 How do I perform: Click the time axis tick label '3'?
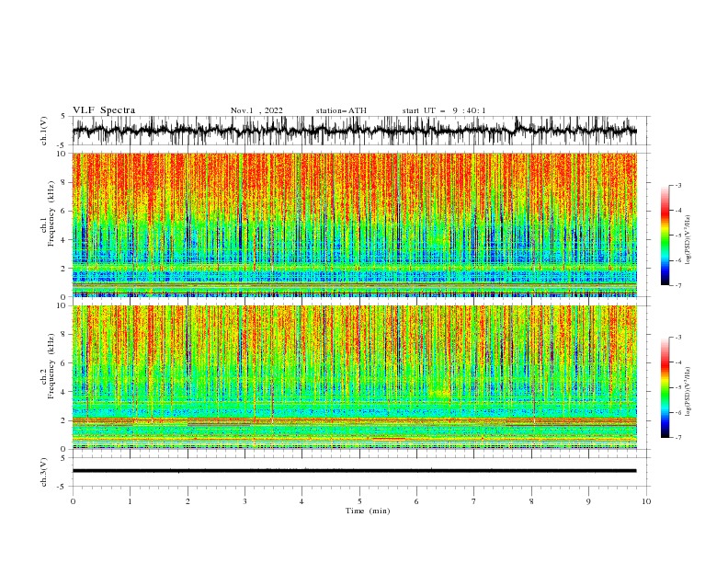coord(245,501)
